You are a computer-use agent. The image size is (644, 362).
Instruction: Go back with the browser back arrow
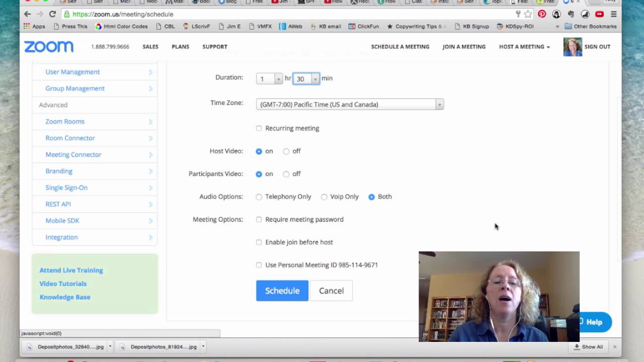28,14
